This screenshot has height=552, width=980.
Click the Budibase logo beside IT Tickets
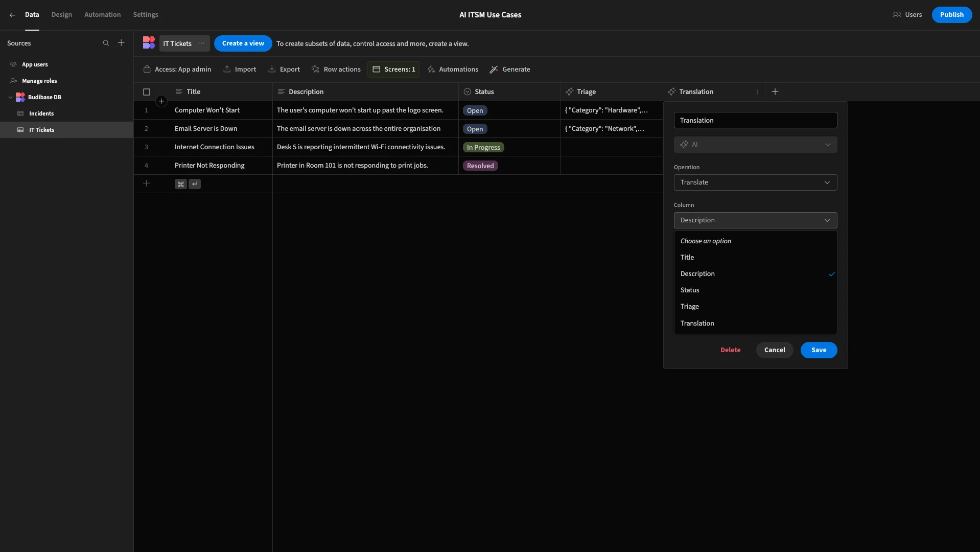pos(149,43)
